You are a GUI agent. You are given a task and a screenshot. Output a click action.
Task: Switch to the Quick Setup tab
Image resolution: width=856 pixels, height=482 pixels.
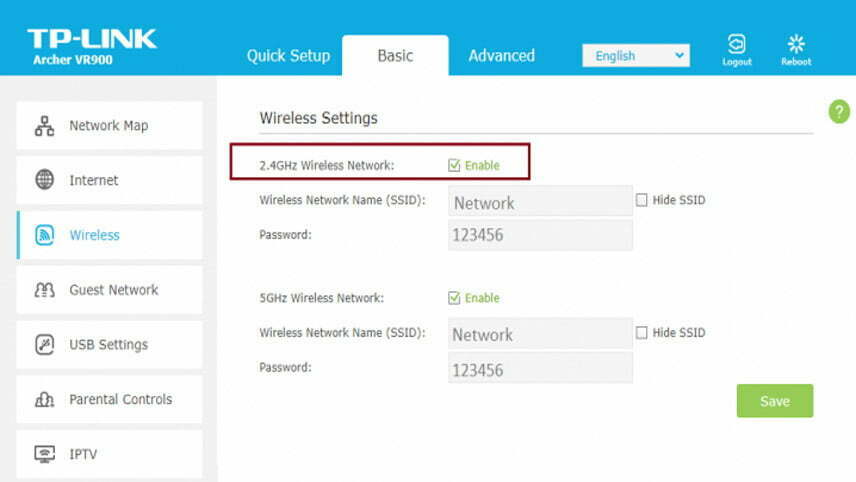(288, 56)
